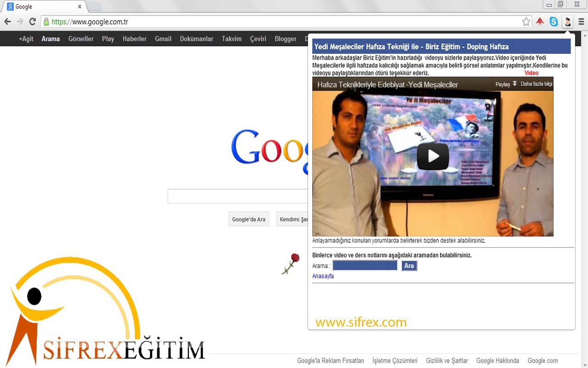This screenshot has height=368, width=588.
Task: Open the video title Hafıza Teknikleriyle Edebiyat
Action: [388, 85]
